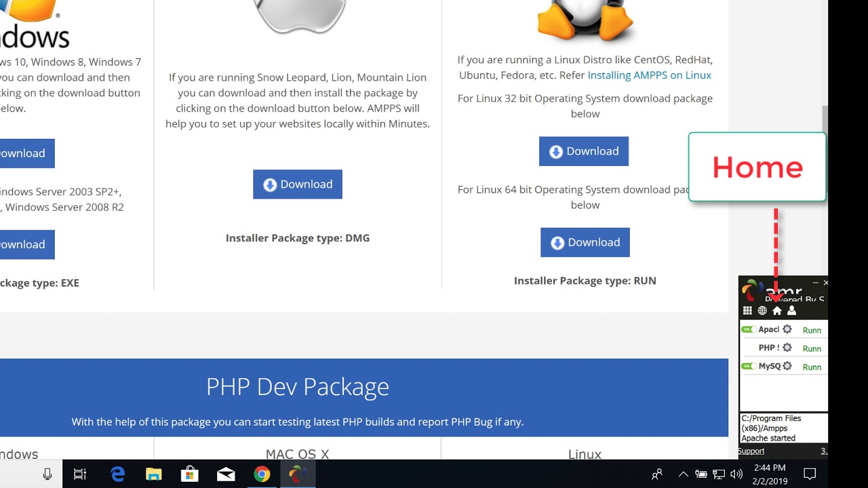Toggle the Apache on/off switch

(749, 329)
